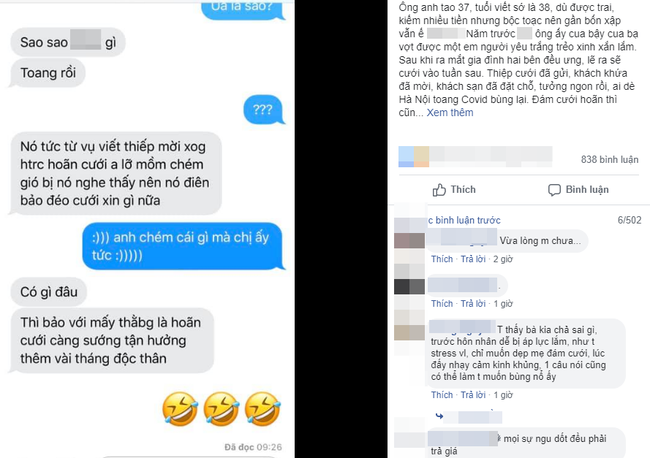The image size is (650, 458).
Task: Click the 'Có gì đâu' message bubble
Action: [x=48, y=292]
